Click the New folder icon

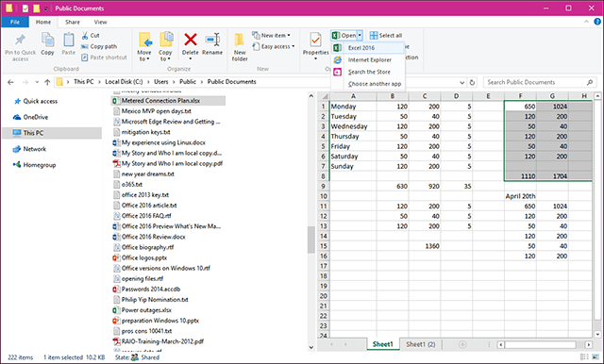point(239,40)
